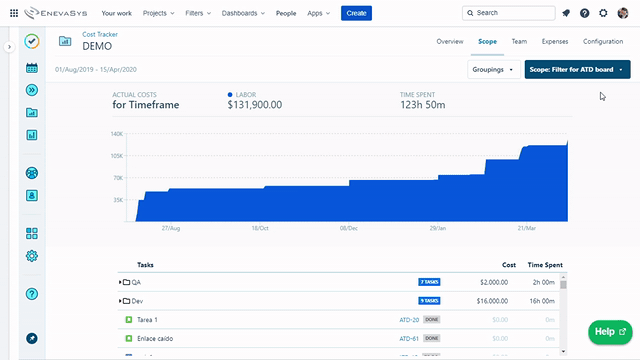This screenshot has width=640, height=360.
Task: Click the Time Spent column header
Action: click(545, 265)
